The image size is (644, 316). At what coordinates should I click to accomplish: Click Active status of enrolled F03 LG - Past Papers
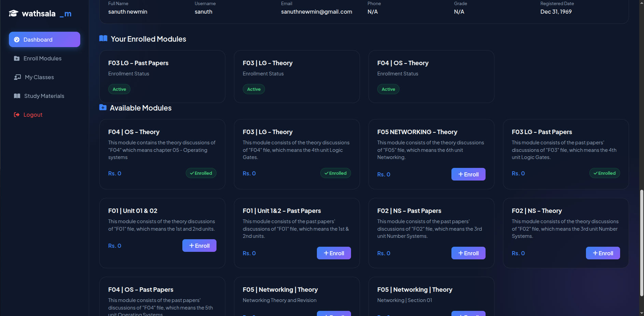(119, 89)
